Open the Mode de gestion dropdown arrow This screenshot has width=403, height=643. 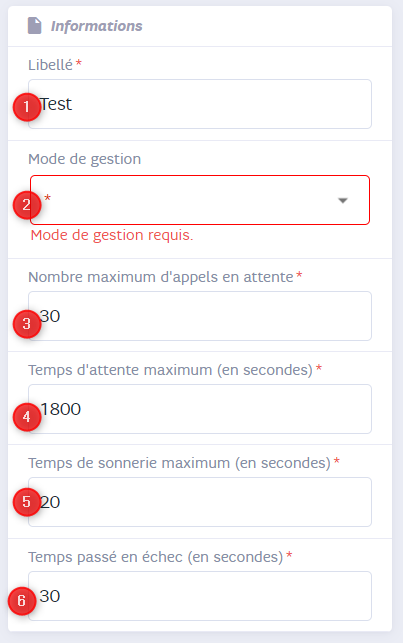(x=343, y=201)
